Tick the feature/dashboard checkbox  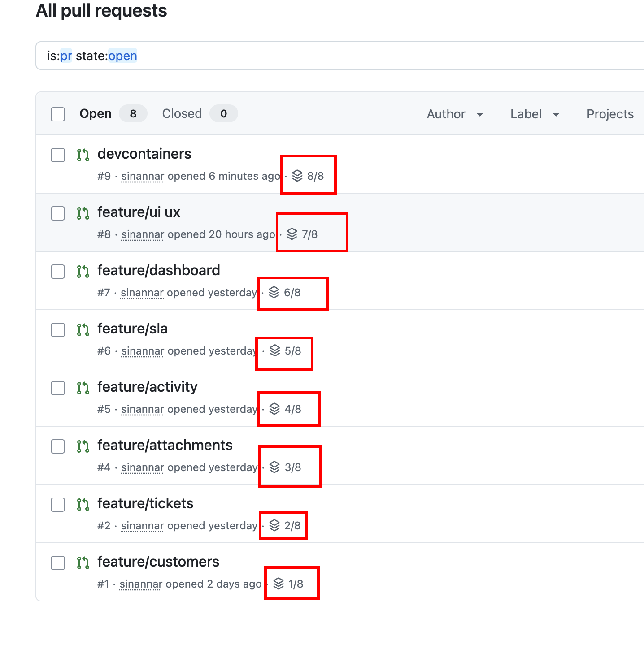(58, 272)
